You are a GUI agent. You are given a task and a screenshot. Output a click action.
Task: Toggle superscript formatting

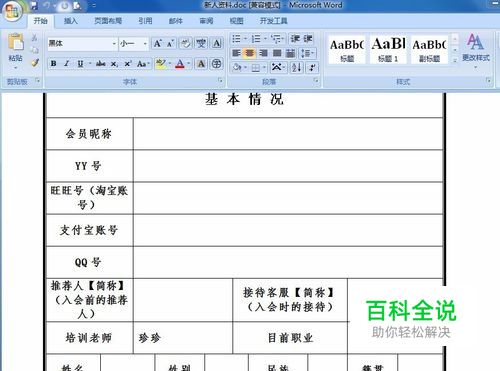tap(128, 64)
